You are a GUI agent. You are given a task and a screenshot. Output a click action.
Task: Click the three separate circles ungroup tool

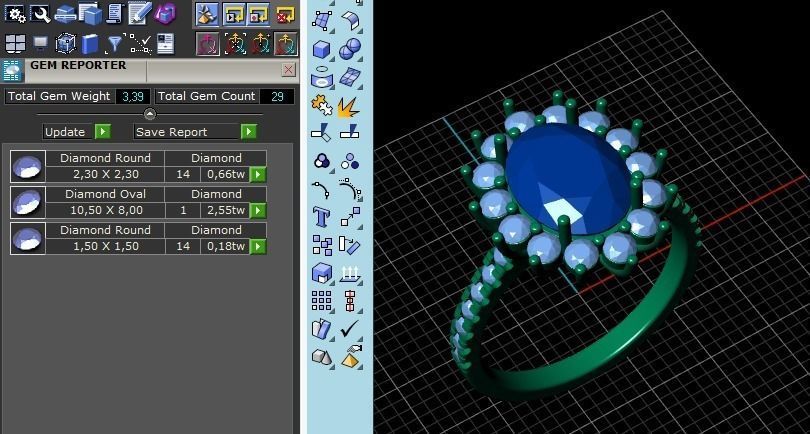351,162
